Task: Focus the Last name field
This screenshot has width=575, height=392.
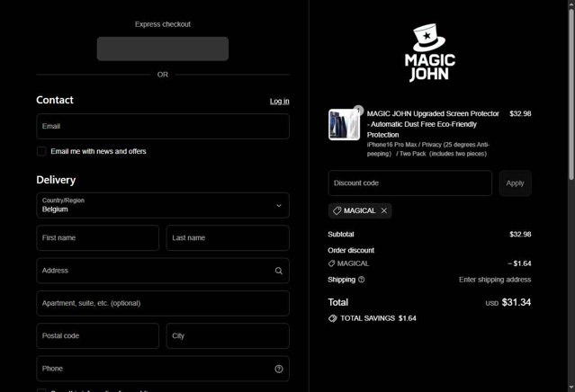Action: point(228,237)
